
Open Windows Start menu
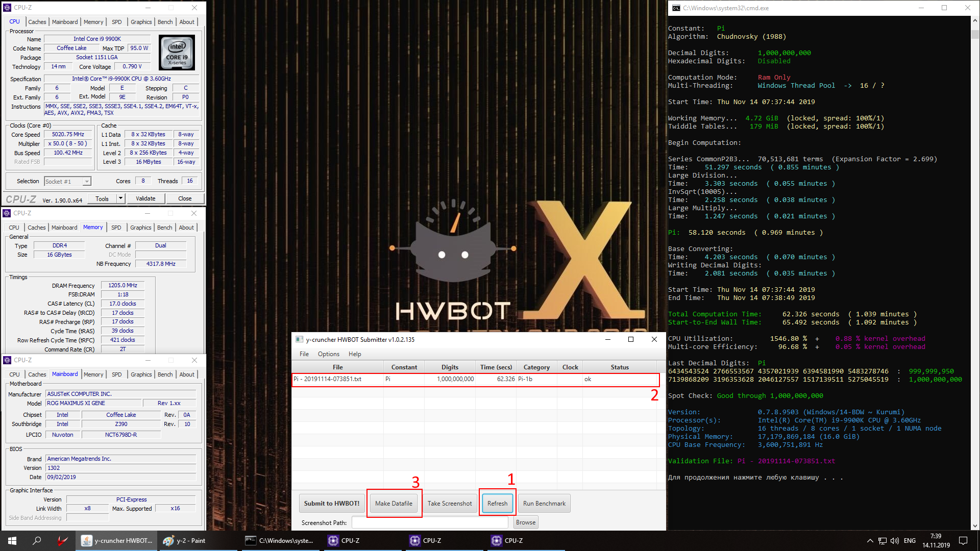coord(12,541)
